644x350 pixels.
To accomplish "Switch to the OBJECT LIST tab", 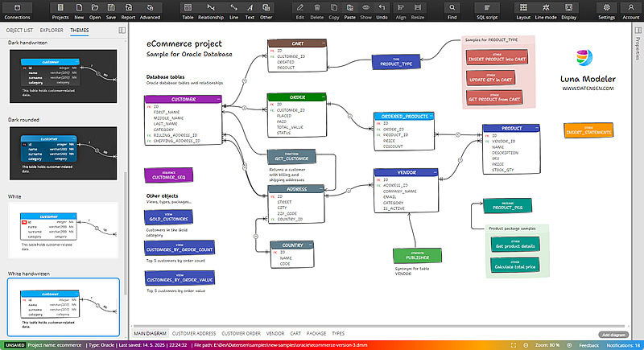I will (19, 31).
